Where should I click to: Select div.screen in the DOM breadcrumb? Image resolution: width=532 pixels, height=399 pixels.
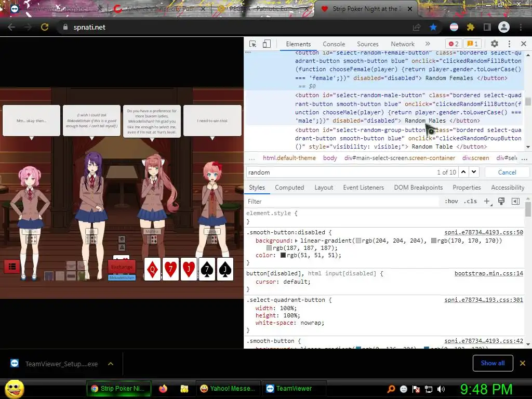point(476,158)
